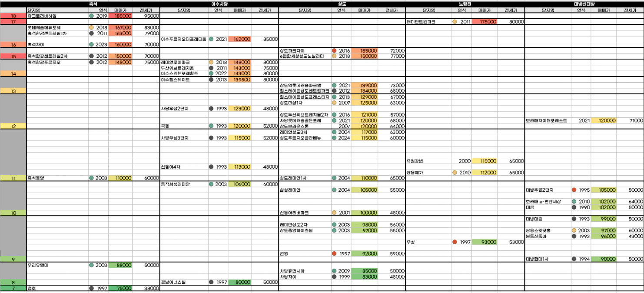Viewport: 644px width, 293px height.
Task: Click the 112000 sale price cell
Action: [x=485, y=173]
